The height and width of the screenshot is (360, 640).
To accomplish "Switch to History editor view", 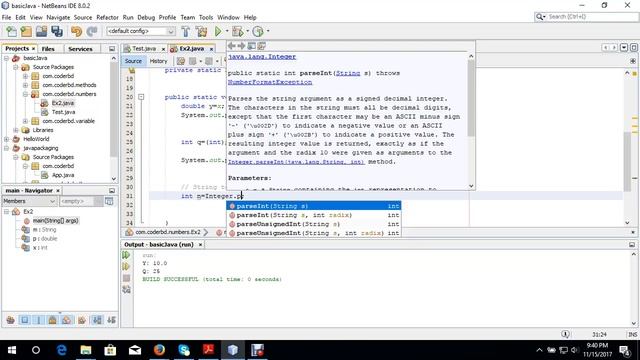I will (158, 61).
